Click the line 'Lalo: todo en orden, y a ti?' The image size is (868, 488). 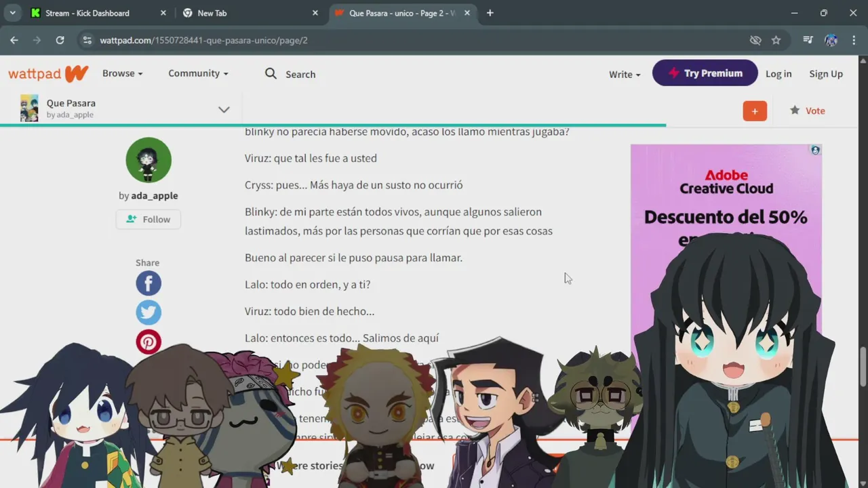[307, 285]
